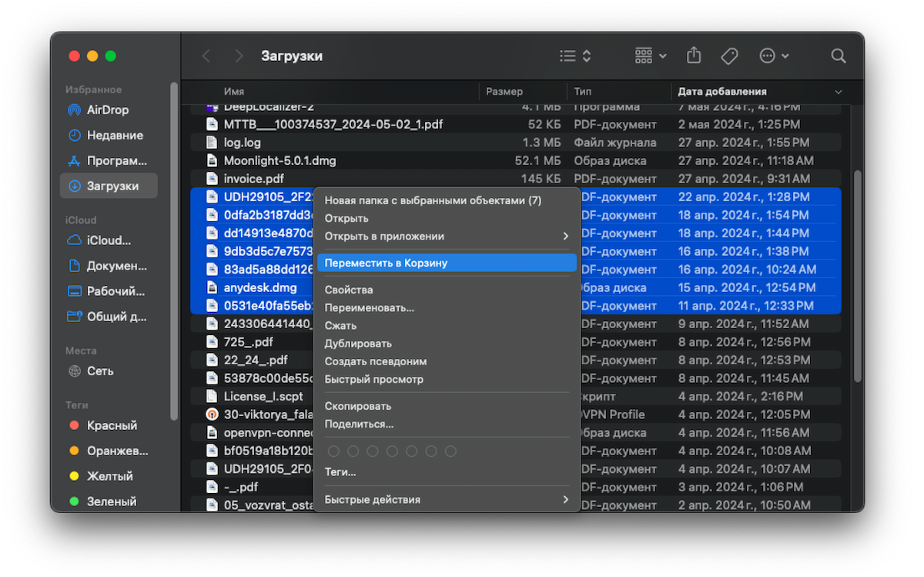Open Общий д... shared folder in sidebar
The width and height of the screenshot is (924, 577).
pos(109,317)
